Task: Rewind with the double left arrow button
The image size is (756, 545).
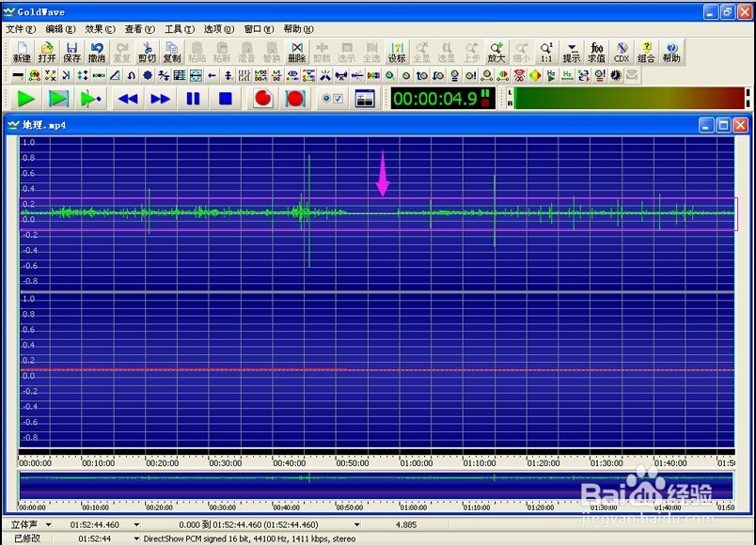Action: 128,99
